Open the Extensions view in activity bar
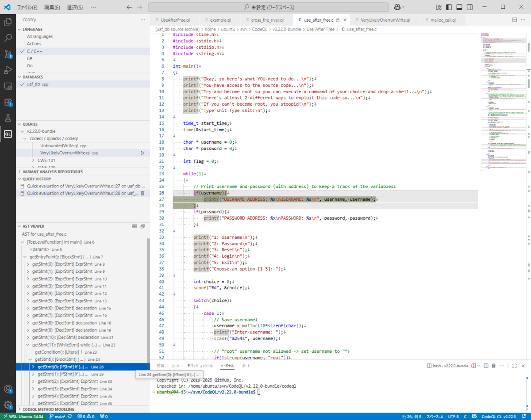This screenshot has height=420, width=531. pos(8,102)
